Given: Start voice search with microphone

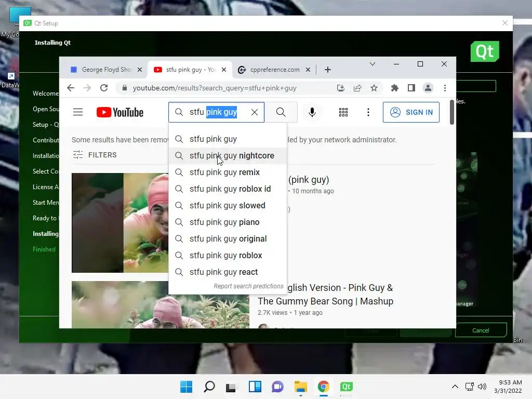Looking at the screenshot, I should pos(312,112).
